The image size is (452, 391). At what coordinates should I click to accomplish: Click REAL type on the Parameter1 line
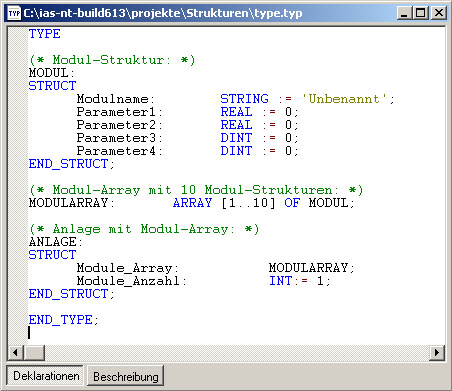point(236,112)
